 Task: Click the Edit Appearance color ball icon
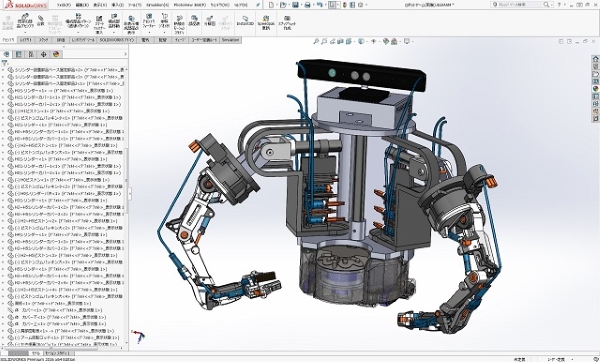point(386,41)
